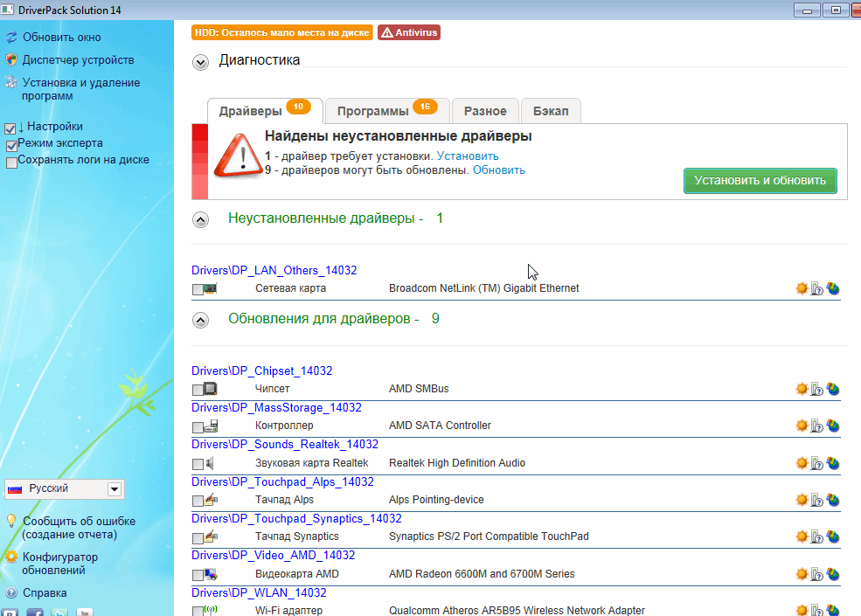861x616 pixels.
Task: Click the HDD low disk space warning
Action: pos(282,32)
